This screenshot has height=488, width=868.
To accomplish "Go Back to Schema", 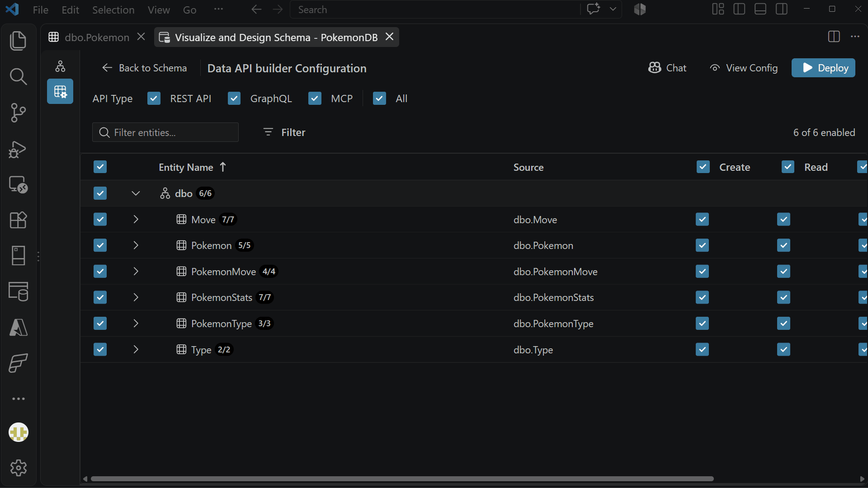I will click(144, 68).
